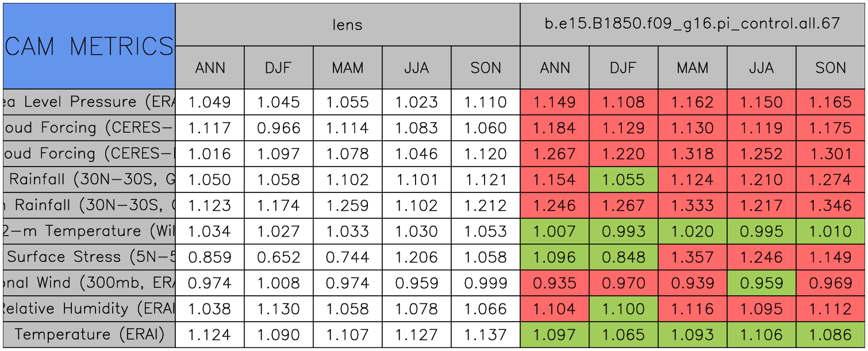868x351 pixels.
Task: Select the Surface Stress row label
Action: [89, 257]
